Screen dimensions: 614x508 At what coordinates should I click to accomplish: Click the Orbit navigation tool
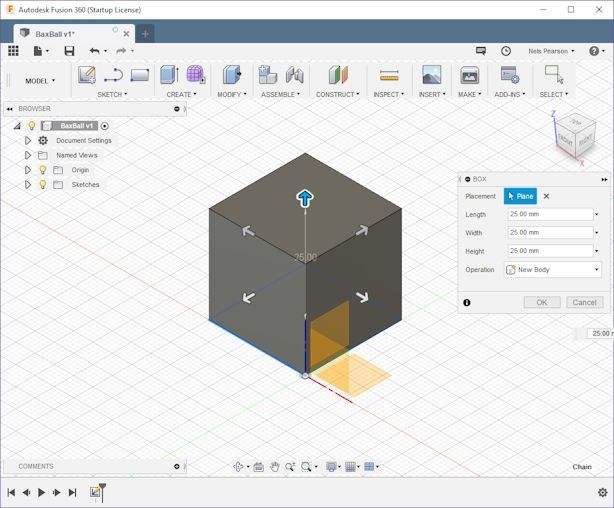click(x=238, y=466)
